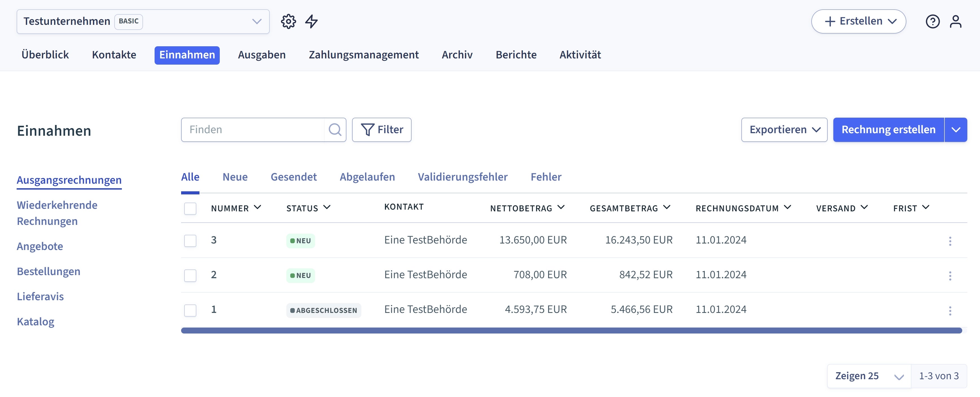
Task: Open three-dot menu for invoice 1
Action: pyautogui.click(x=950, y=311)
